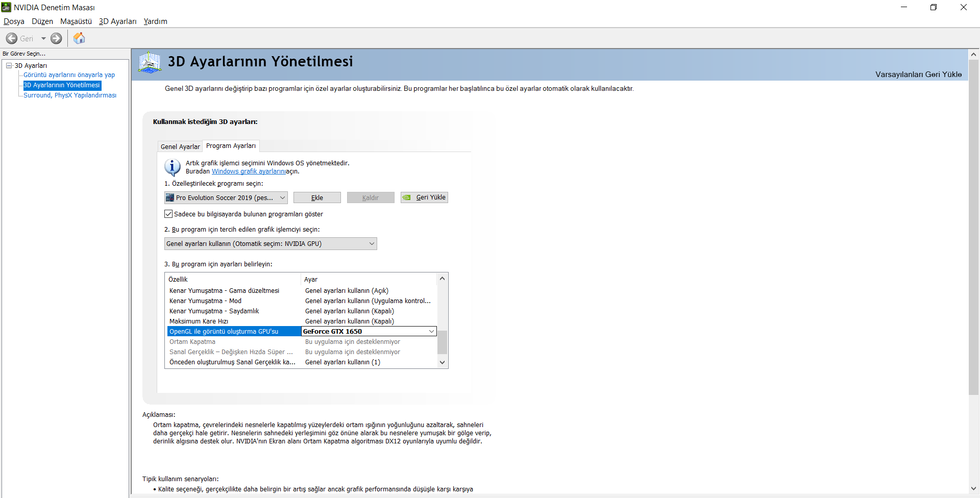The height and width of the screenshot is (498, 980).
Task: Open the Dosya menu
Action: [14, 21]
